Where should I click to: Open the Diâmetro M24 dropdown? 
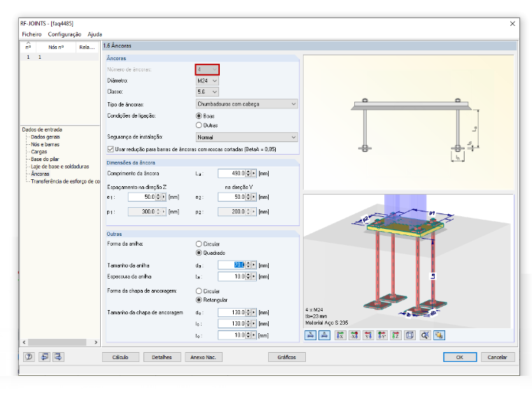pos(207,80)
